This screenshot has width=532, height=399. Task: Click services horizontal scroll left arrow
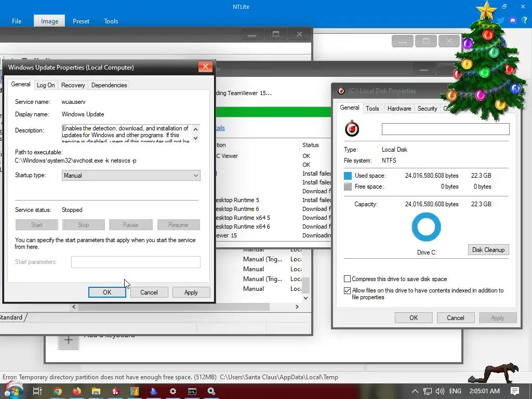[x=74, y=307]
